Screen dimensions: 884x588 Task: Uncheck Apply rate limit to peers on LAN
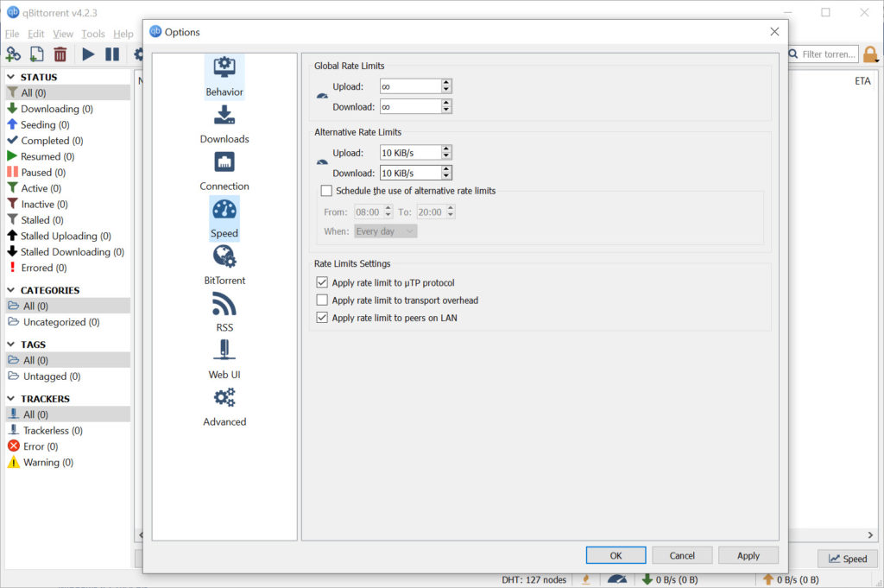click(x=322, y=318)
